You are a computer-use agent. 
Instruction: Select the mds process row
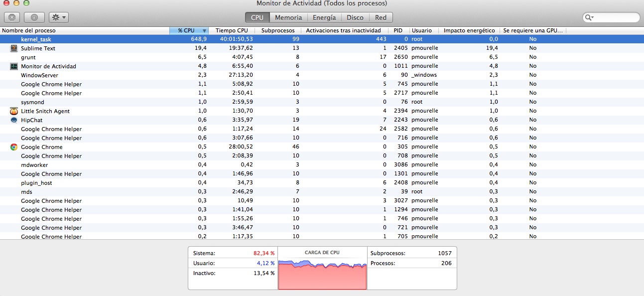pyautogui.click(x=322, y=192)
